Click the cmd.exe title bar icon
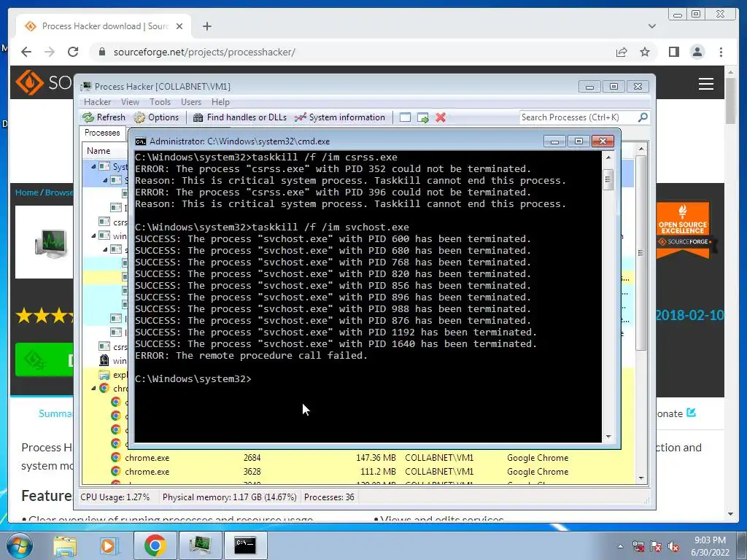This screenshot has height=560, width=747. pos(141,141)
